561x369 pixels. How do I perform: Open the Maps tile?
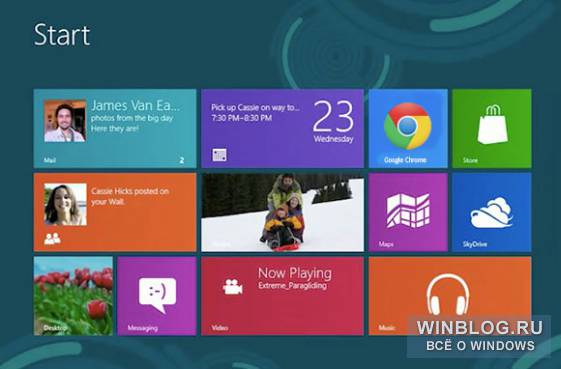point(408,212)
